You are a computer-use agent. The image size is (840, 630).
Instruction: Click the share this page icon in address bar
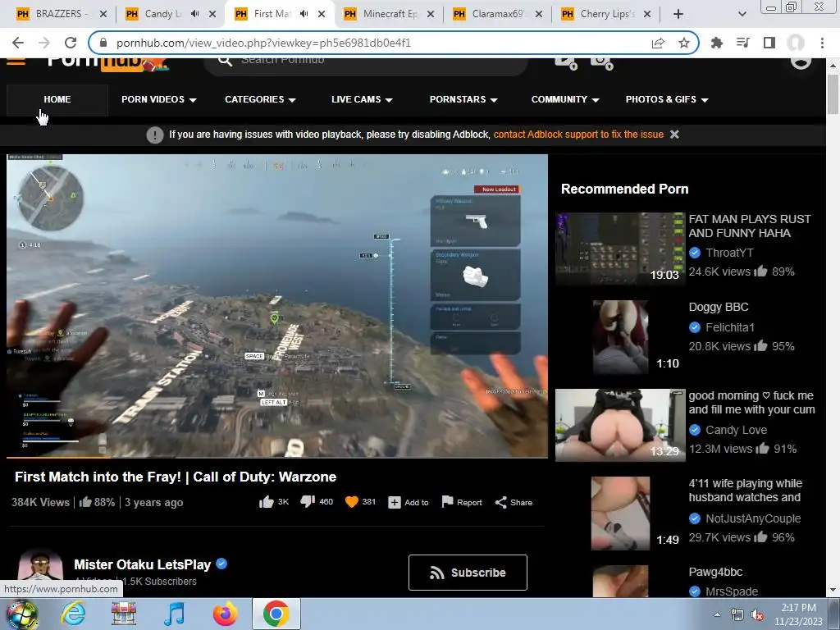658,43
